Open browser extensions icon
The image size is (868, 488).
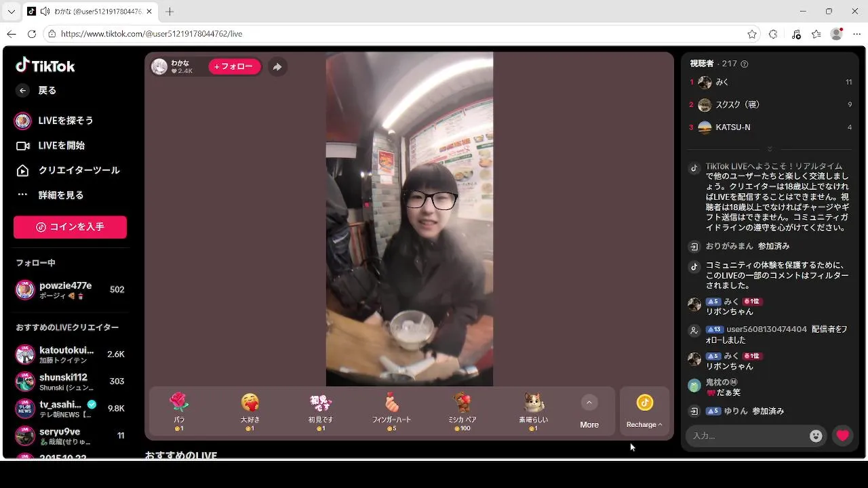click(773, 34)
